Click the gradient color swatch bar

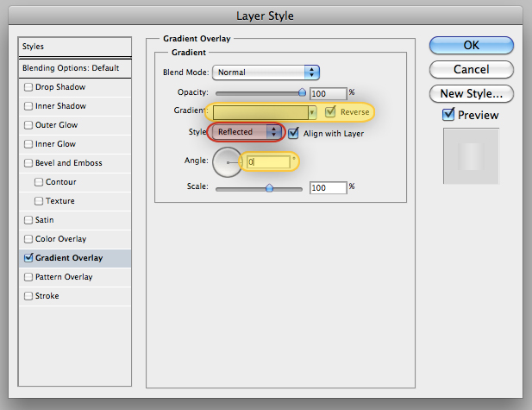(260, 112)
